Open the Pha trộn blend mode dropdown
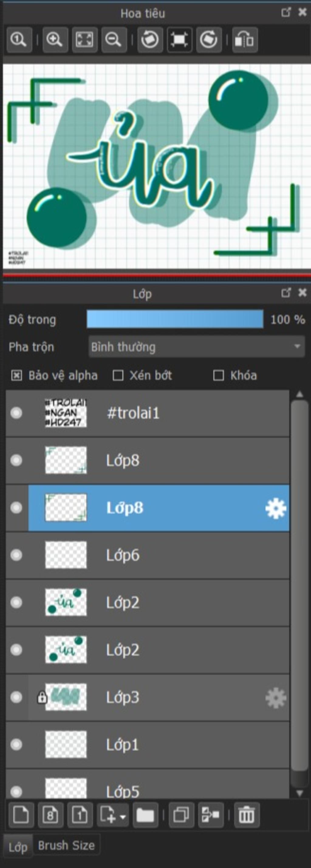Viewport: 311px width, 868px height. (197, 346)
